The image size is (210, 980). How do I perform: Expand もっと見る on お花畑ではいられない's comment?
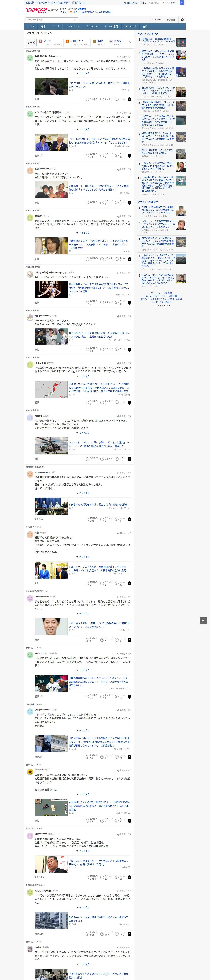(83, 73)
